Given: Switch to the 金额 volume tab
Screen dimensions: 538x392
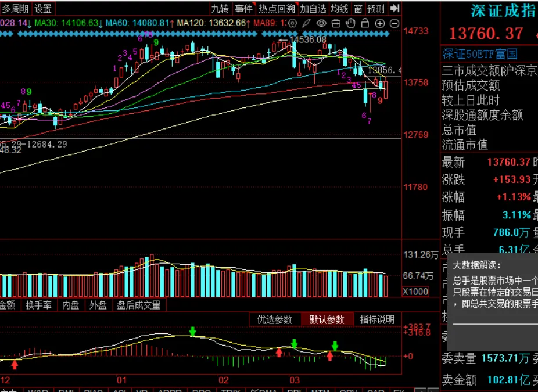Looking at the screenshot, I should 8,305.
